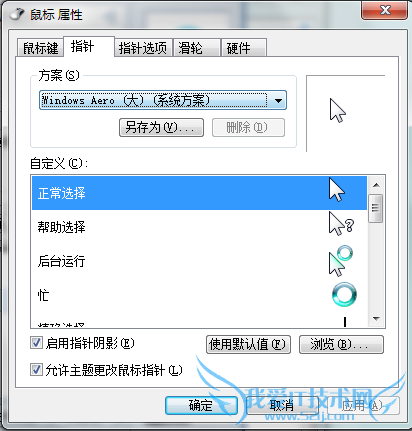Image resolution: width=412 pixels, height=431 pixels.
Task: Switch to the 鼠标键 tab
Action: click(40, 48)
